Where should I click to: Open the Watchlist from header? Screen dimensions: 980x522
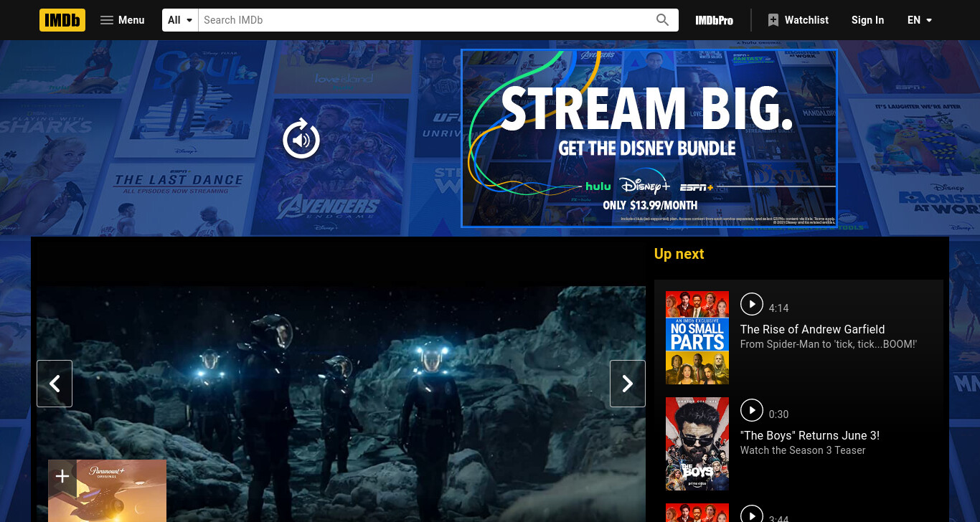coord(798,20)
